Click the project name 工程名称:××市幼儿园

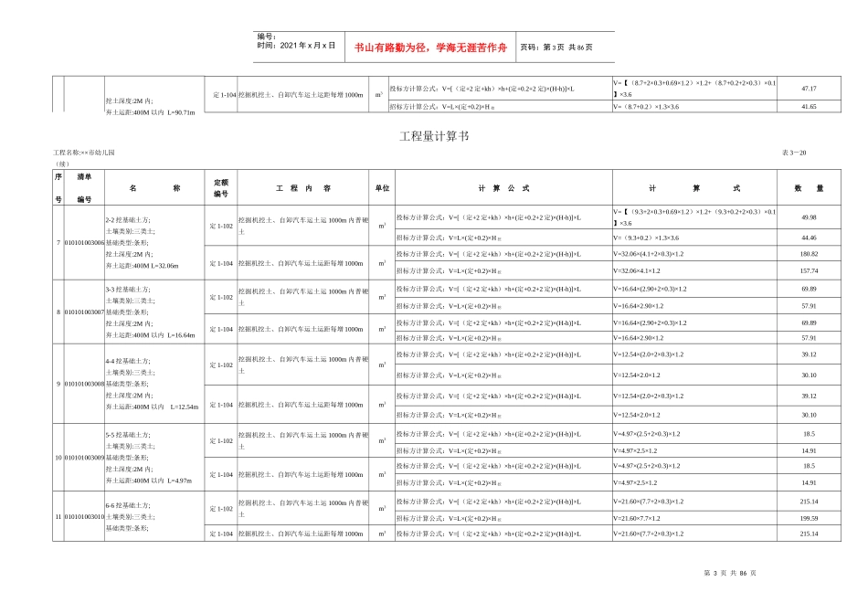[x=84, y=153]
